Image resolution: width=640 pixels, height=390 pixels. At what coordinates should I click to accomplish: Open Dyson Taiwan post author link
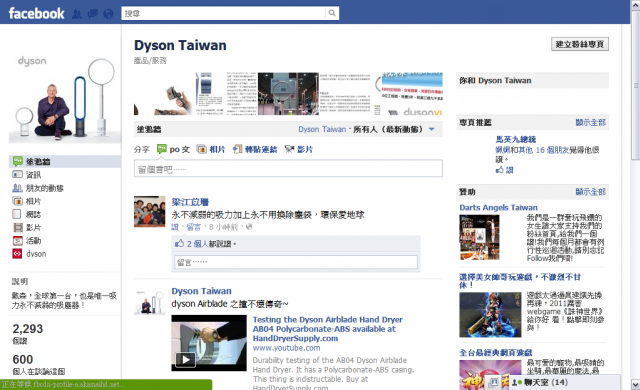coord(201,291)
